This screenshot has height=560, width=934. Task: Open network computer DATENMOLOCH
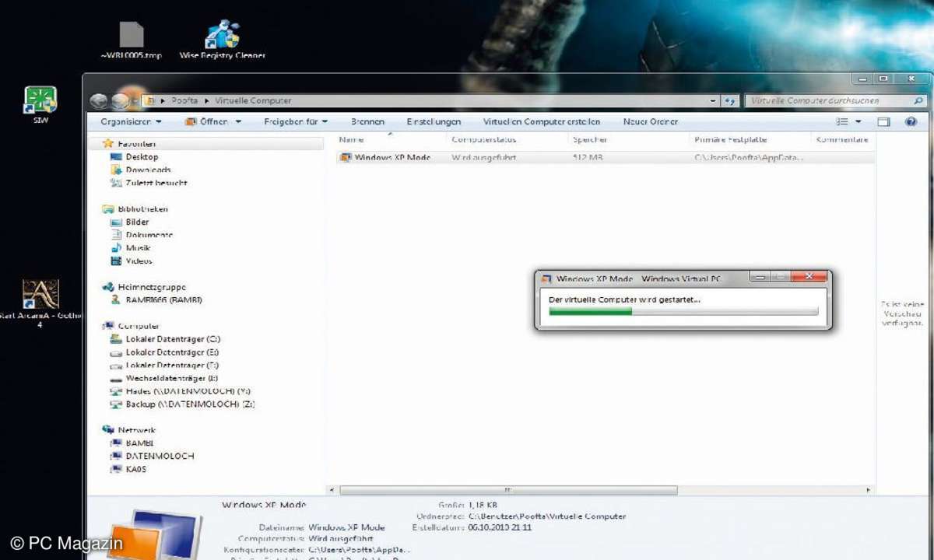pyautogui.click(x=153, y=456)
